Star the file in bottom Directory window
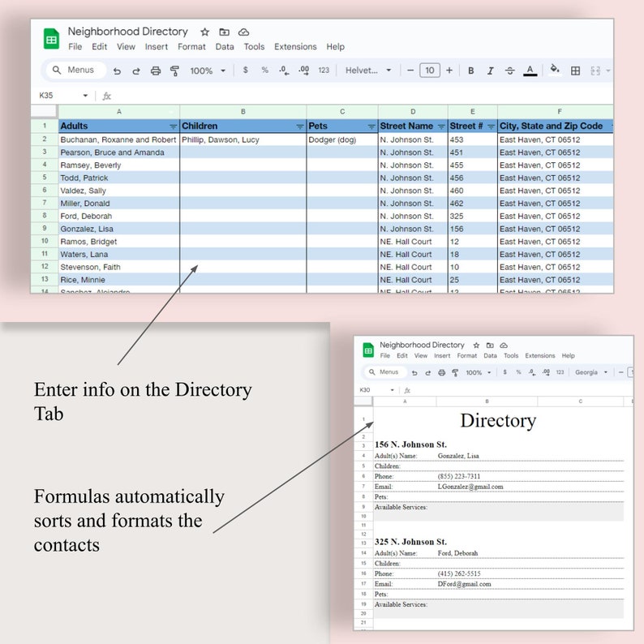 pos(476,346)
